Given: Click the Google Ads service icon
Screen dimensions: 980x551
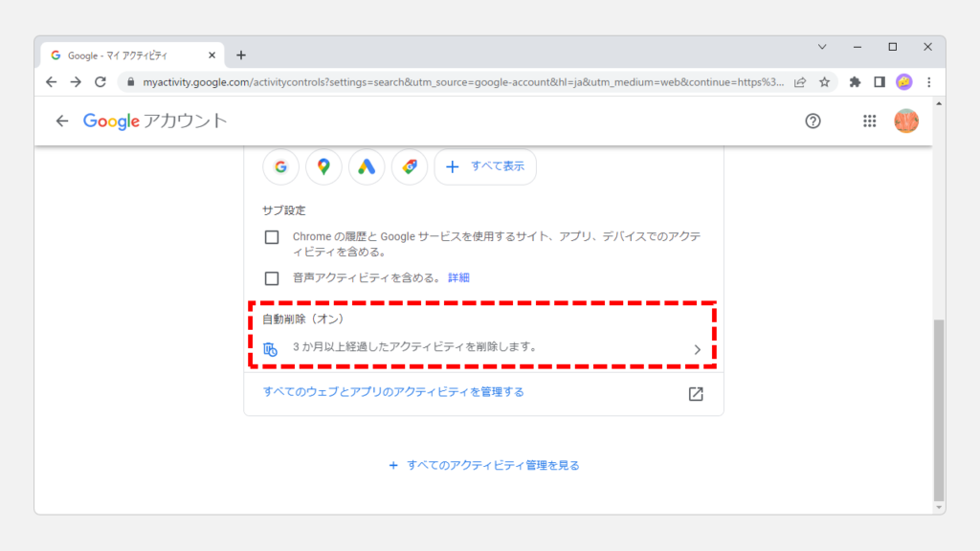Looking at the screenshot, I should [367, 166].
